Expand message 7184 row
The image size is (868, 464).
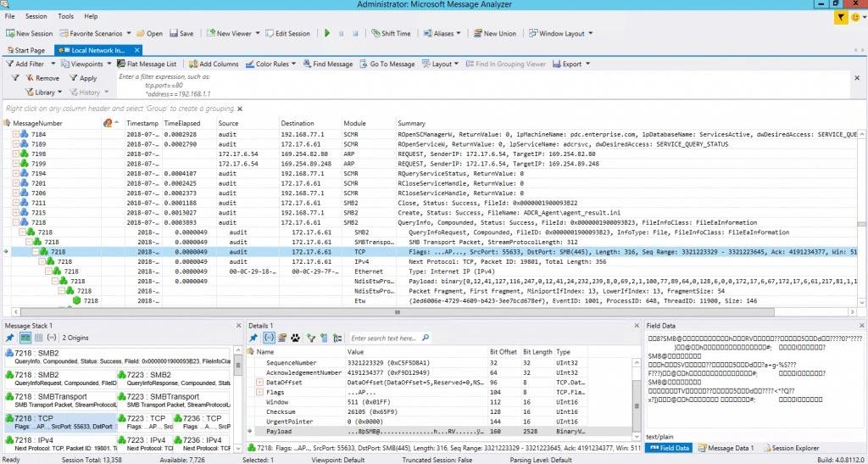(16, 135)
